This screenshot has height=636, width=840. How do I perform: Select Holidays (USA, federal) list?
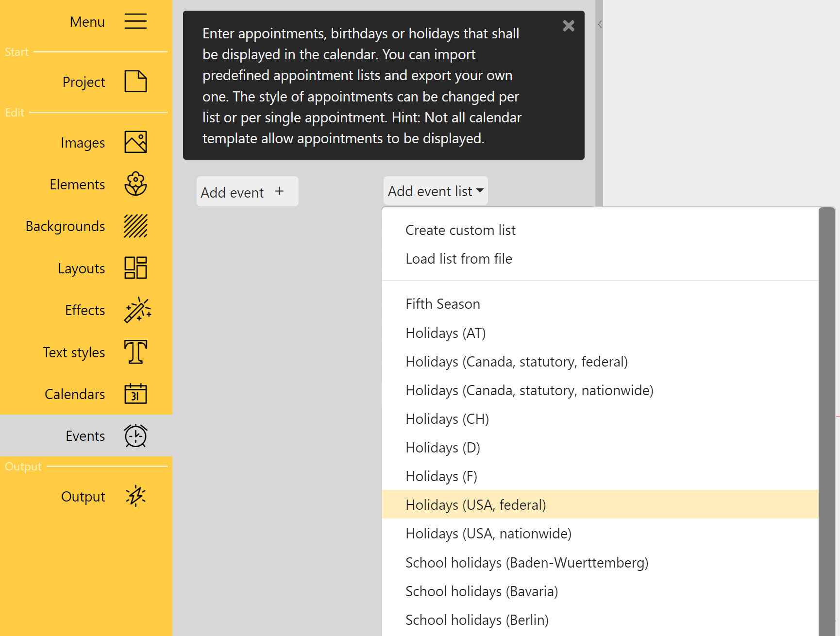click(x=475, y=505)
